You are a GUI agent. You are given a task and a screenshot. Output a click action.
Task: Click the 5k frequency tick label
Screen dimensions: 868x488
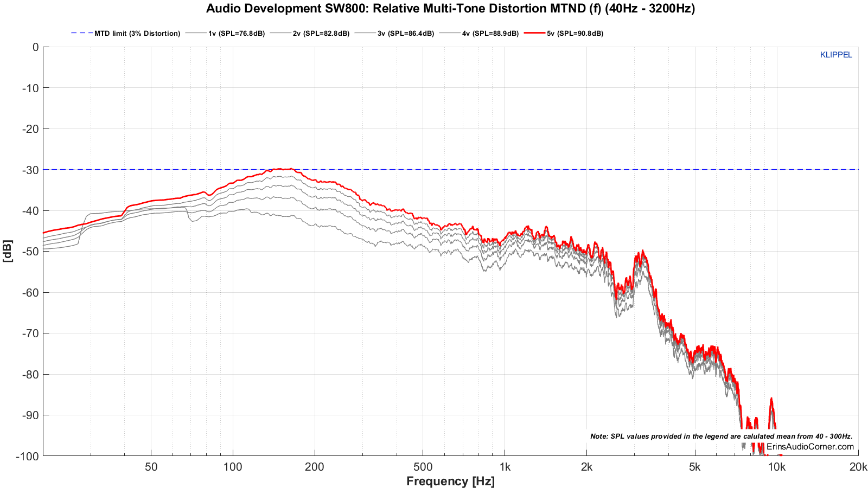[695, 467]
